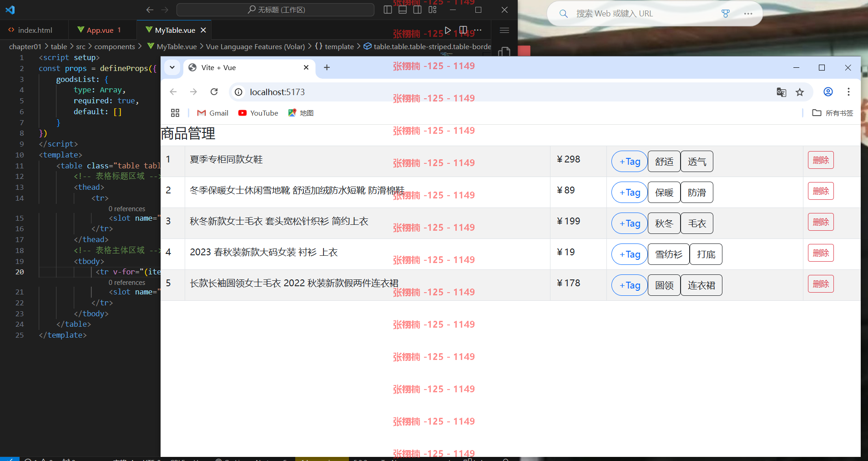Click the 透气 tag
This screenshot has height=461, width=868.
pos(697,162)
